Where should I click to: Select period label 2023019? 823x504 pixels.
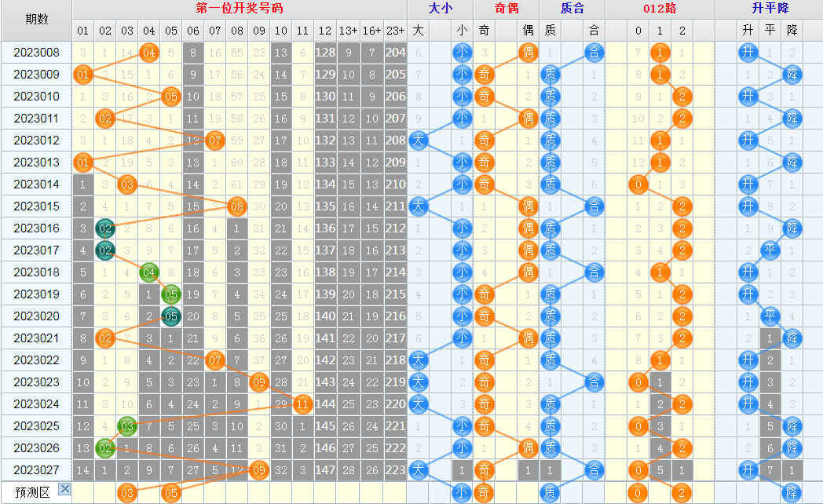click(x=37, y=294)
